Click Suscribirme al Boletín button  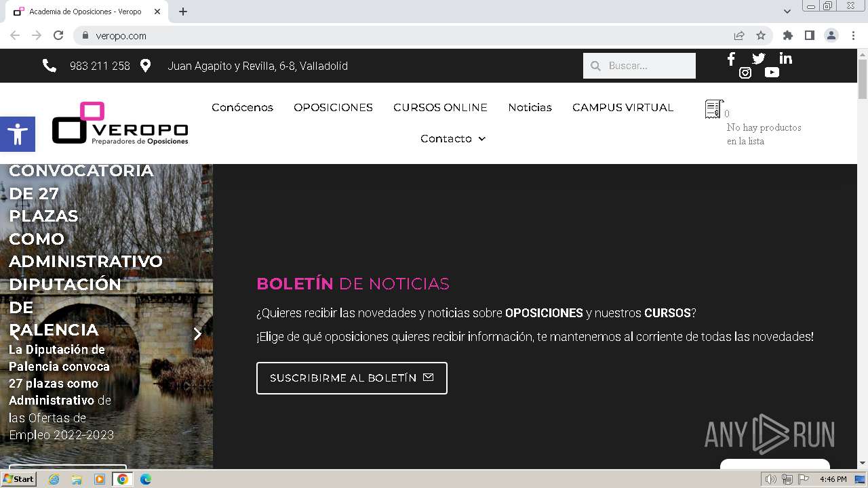point(352,378)
